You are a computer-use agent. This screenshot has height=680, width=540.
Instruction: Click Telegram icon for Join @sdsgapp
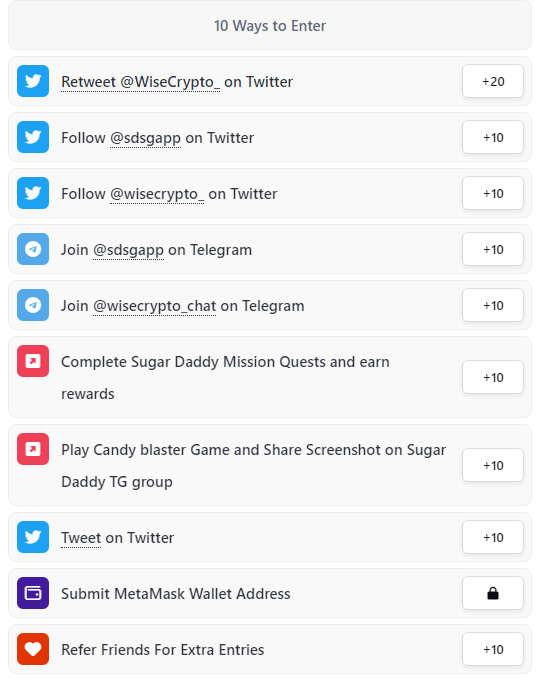click(33, 249)
